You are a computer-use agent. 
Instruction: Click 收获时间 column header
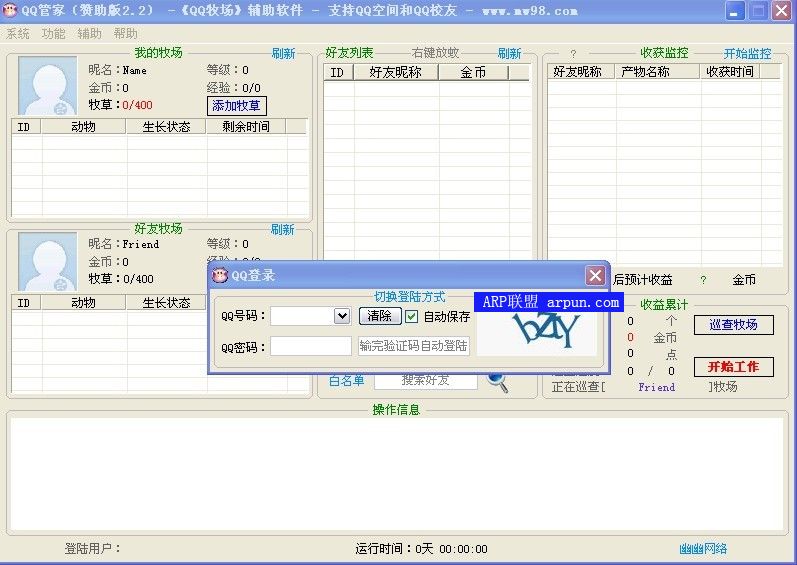[x=730, y=72]
